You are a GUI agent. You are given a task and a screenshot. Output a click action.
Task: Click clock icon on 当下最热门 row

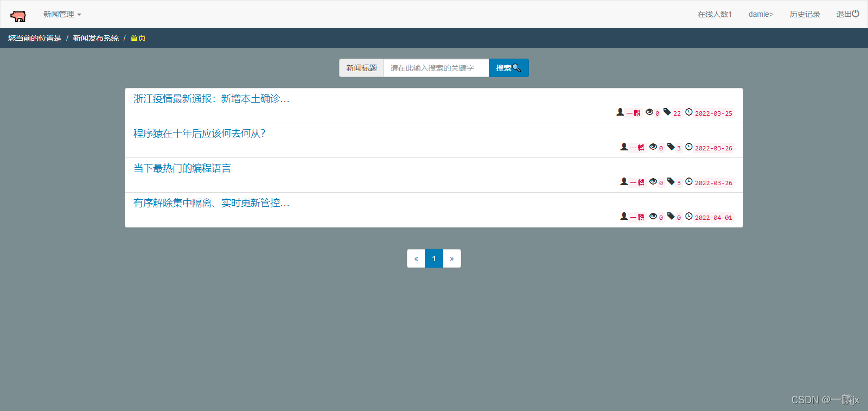tap(689, 181)
